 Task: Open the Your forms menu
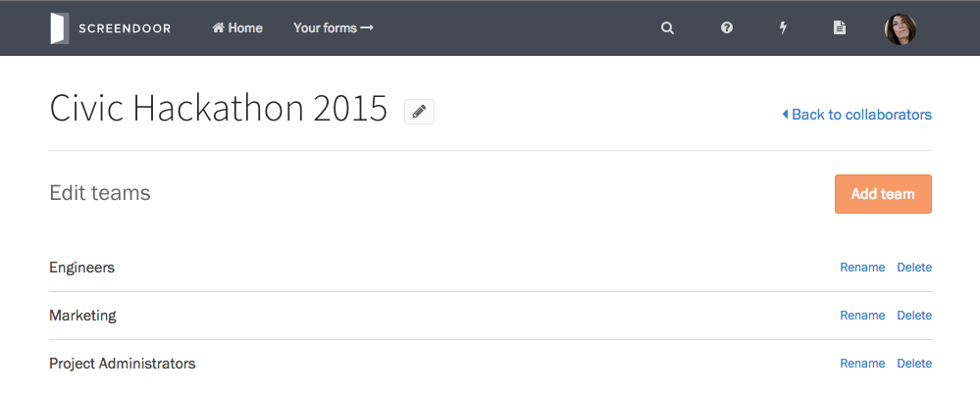tap(334, 28)
